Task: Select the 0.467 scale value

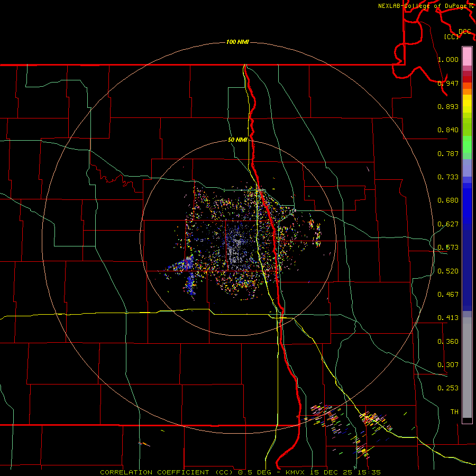Action: coord(448,295)
